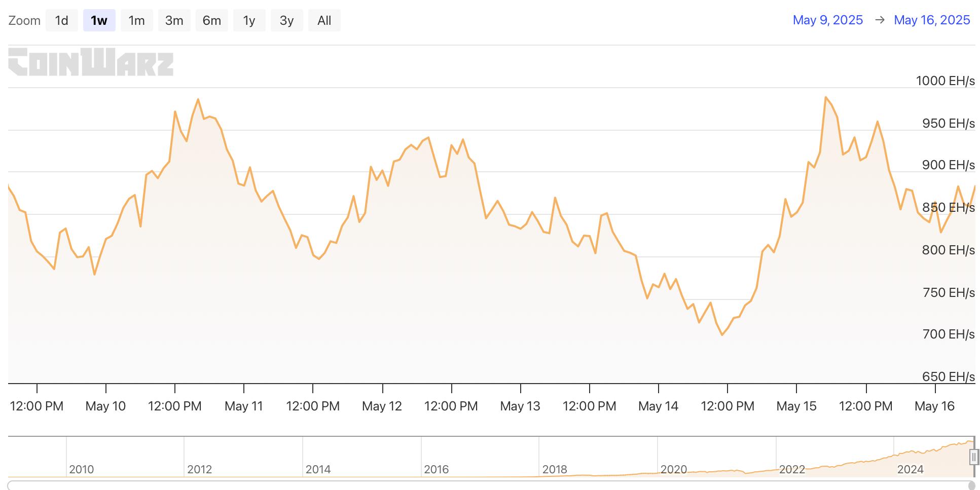Image resolution: width=980 pixels, height=490 pixels.
Task: Click the May 15 x-axis label
Action: 796,406
